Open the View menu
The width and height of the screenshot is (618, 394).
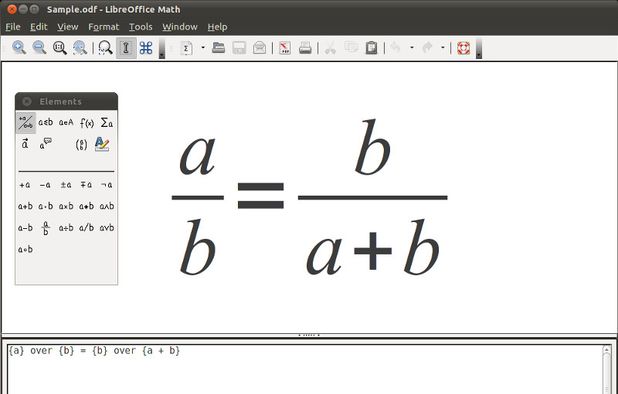67,27
